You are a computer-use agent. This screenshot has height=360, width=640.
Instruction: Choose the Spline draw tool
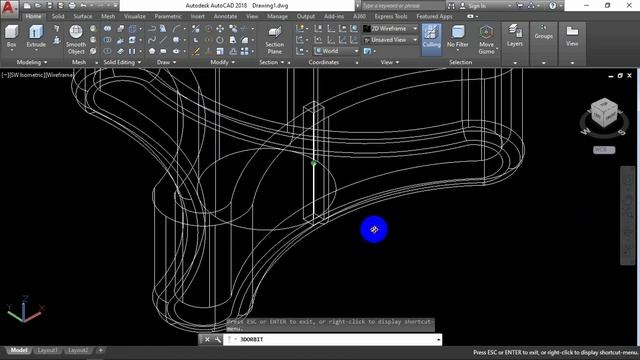[152, 40]
